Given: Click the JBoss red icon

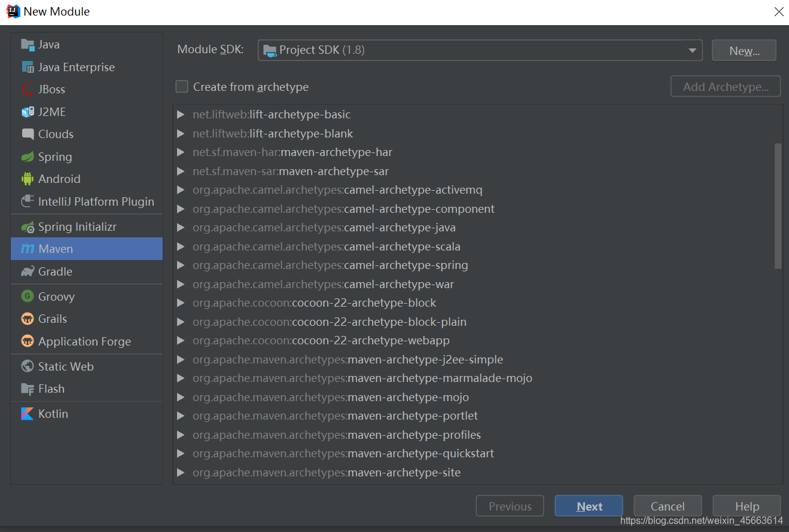Looking at the screenshot, I should pyautogui.click(x=28, y=90).
